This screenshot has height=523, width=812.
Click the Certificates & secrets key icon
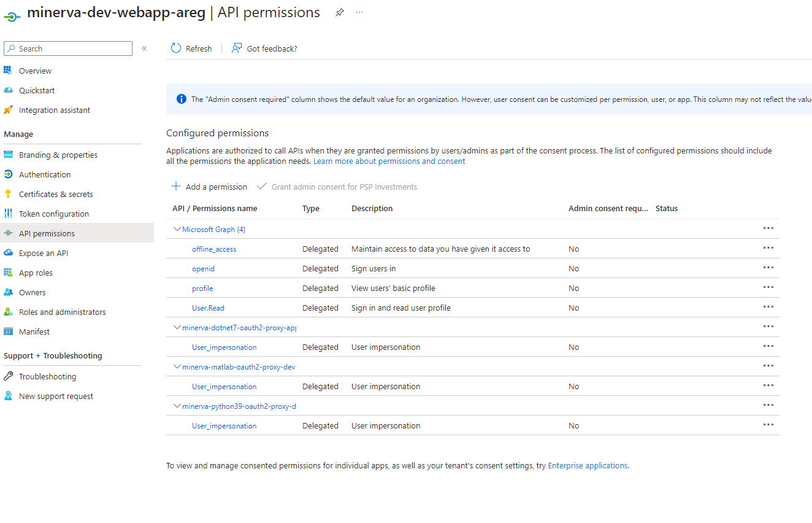8,194
